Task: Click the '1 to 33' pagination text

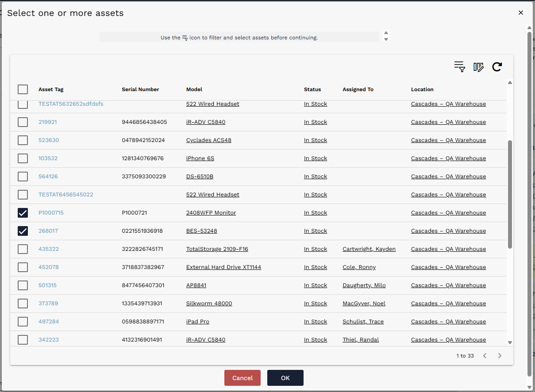Action: point(465,356)
